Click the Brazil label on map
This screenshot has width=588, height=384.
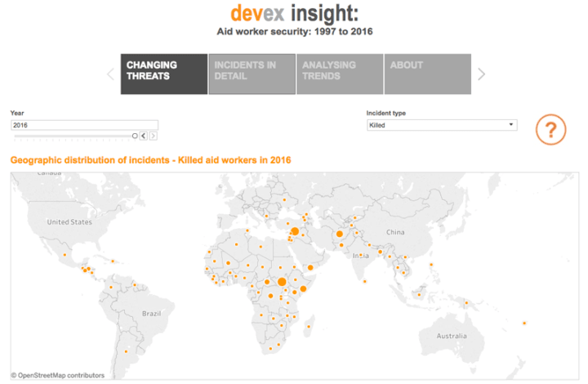click(x=152, y=314)
